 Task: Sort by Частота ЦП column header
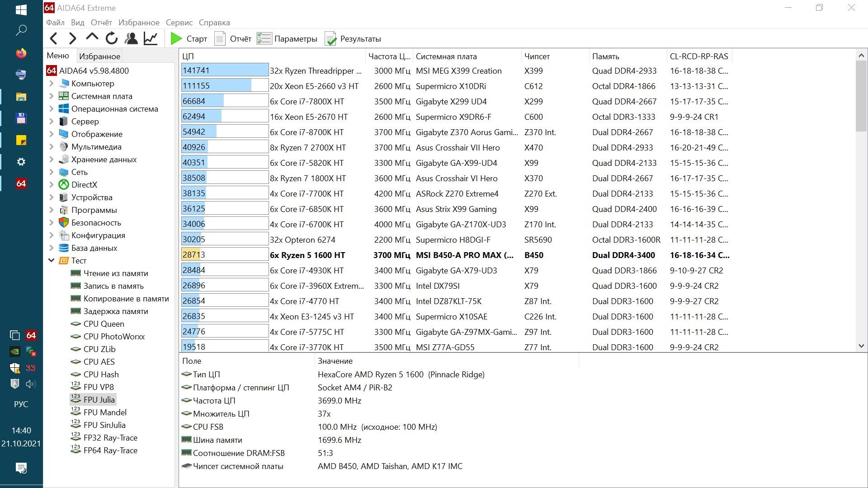pyautogui.click(x=389, y=56)
